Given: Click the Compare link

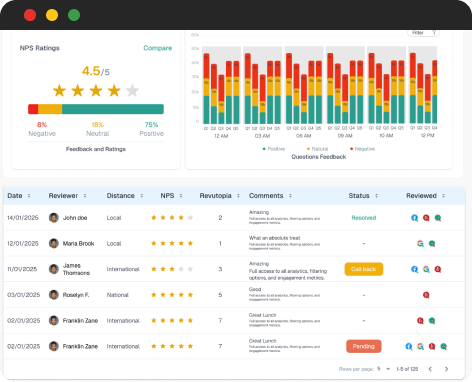Looking at the screenshot, I should click(x=158, y=48).
